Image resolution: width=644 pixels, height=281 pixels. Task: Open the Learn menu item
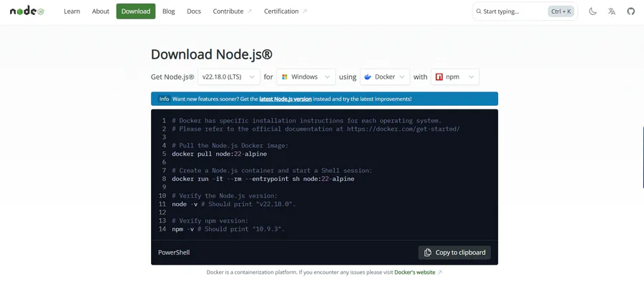[72, 11]
